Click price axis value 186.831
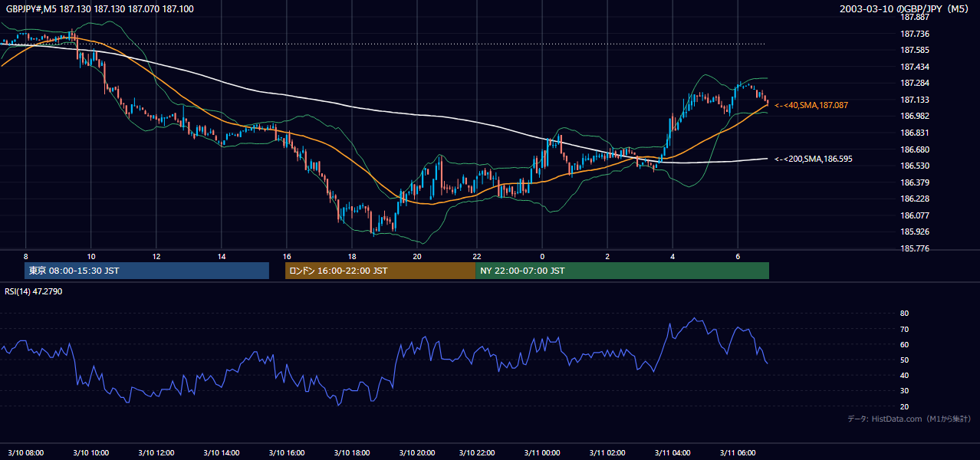The image size is (980, 460). (915, 133)
